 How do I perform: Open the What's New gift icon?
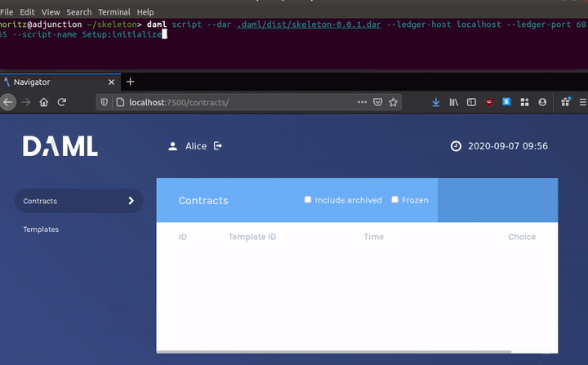coord(565,101)
